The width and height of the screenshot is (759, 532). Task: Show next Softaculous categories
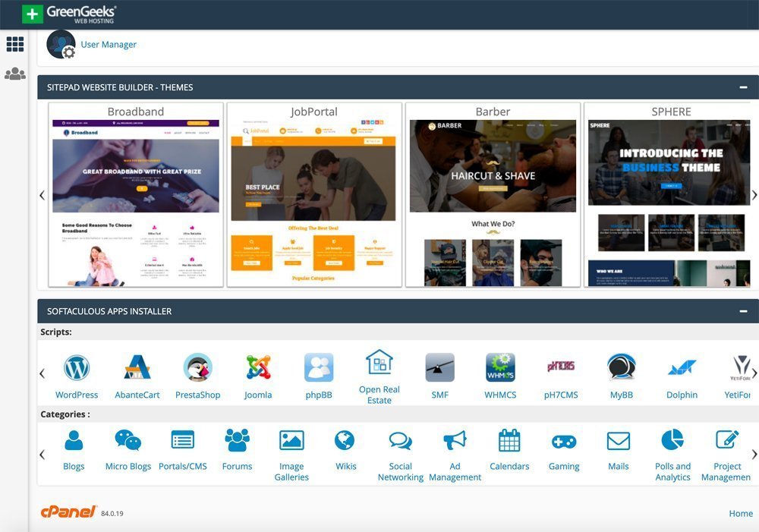(x=754, y=454)
